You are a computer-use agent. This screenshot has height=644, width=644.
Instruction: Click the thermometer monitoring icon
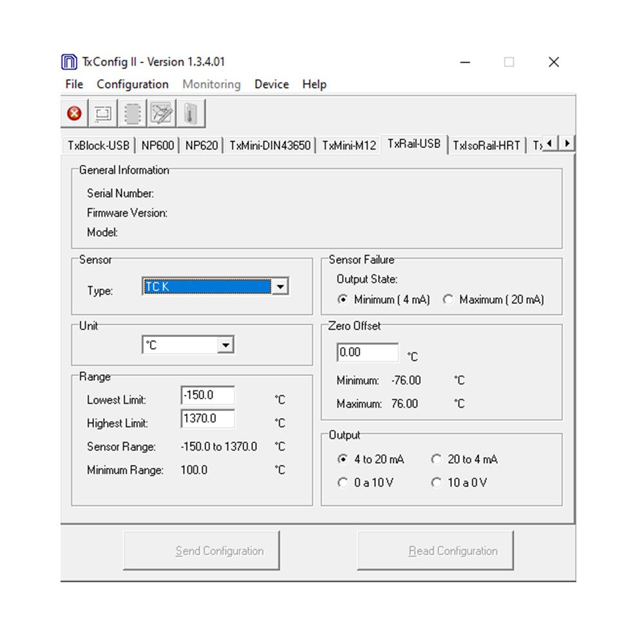point(190,112)
